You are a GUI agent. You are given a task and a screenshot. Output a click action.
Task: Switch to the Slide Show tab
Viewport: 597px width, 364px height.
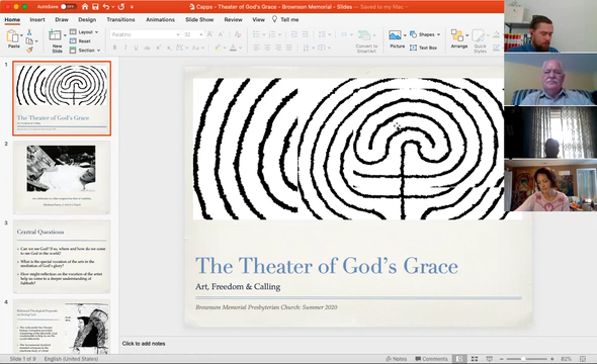tap(199, 20)
